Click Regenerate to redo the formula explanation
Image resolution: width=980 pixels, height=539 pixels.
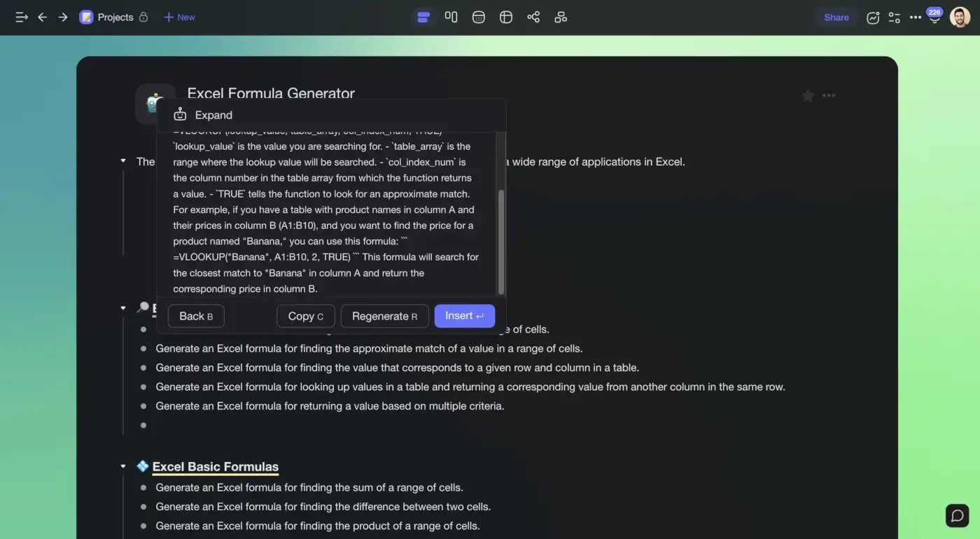click(384, 316)
